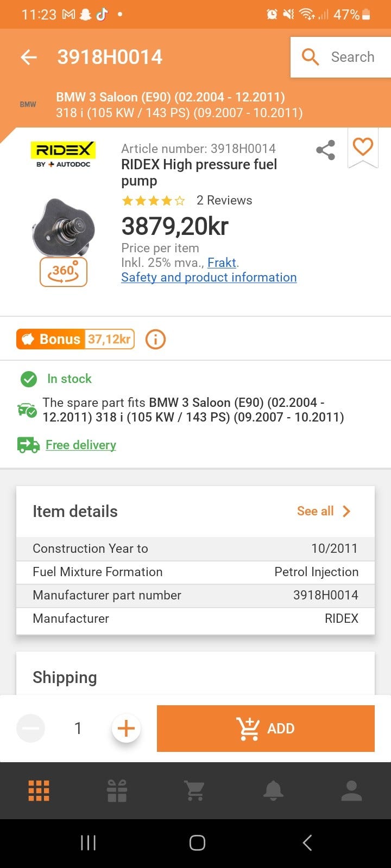
Task: Tap the share icon
Action: tap(325, 150)
